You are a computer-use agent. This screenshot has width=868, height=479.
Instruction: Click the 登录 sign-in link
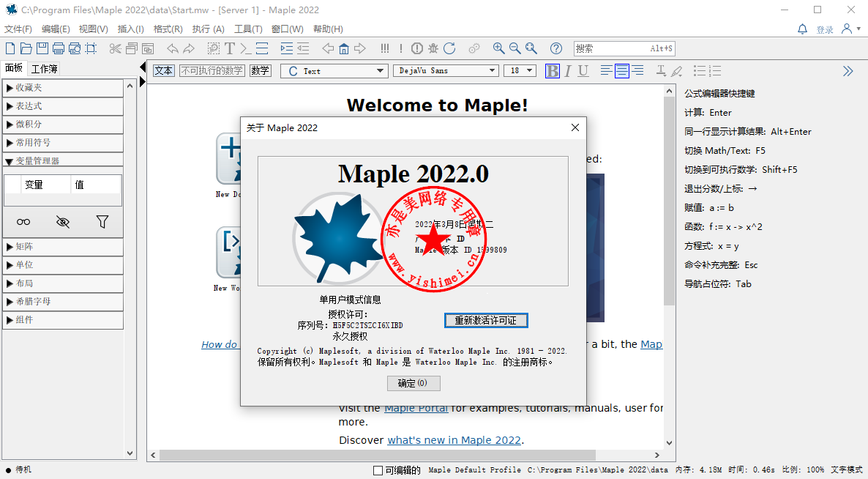[824, 29]
